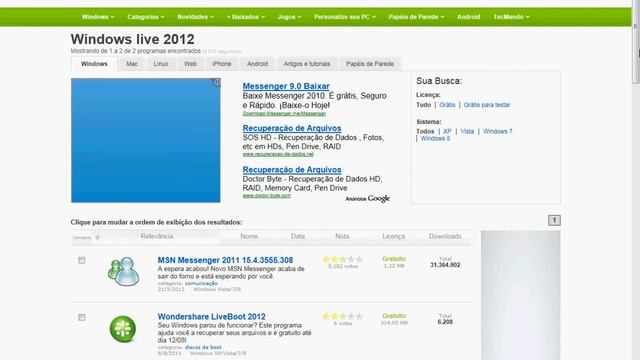Open the Web tab
Image resolution: width=640 pixels, height=360 pixels.
pyautogui.click(x=190, y=64)
